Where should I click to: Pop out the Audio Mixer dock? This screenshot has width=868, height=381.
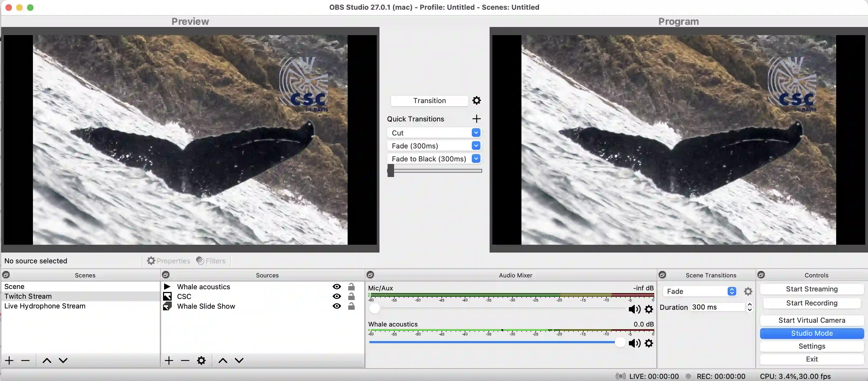[370, 275]
